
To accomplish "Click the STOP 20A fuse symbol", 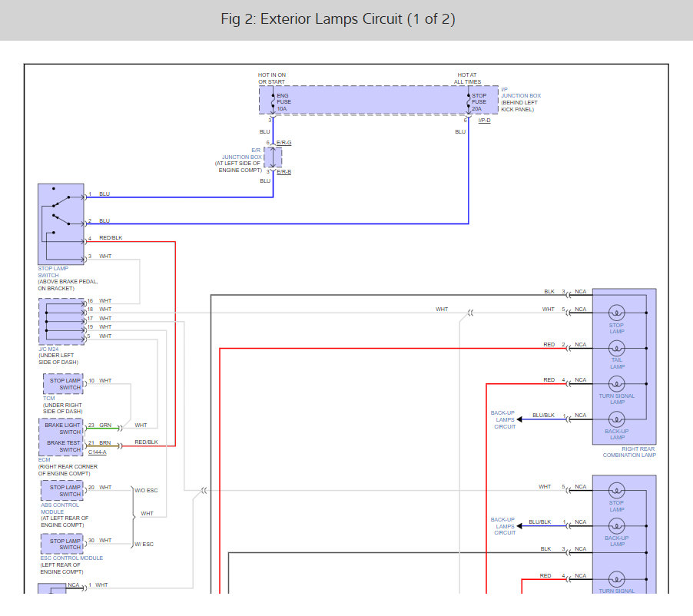I will click(x=468, y=101).
